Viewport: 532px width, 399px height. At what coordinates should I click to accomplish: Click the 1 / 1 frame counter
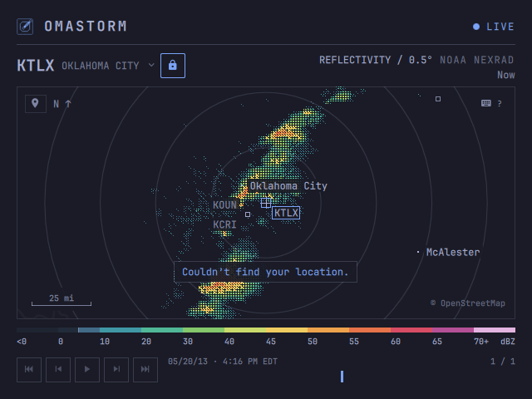503,362
